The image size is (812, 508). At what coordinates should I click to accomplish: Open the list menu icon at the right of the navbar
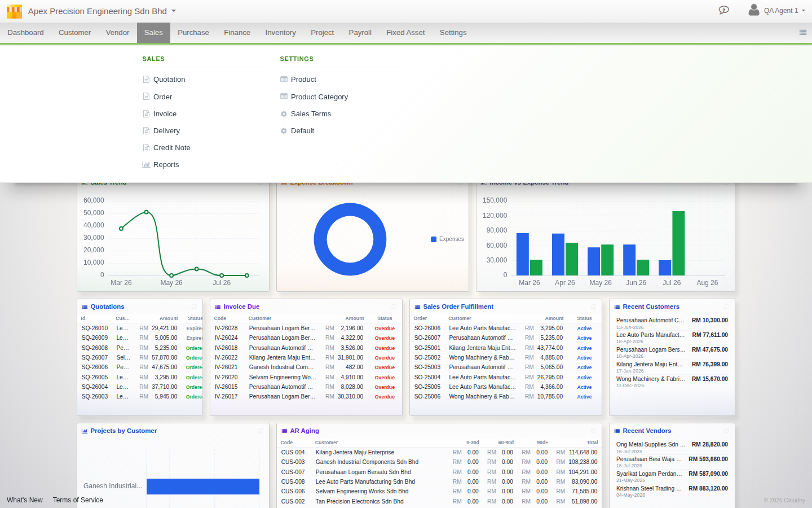803,33
